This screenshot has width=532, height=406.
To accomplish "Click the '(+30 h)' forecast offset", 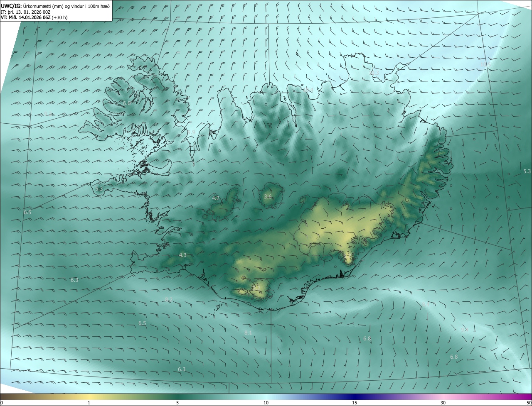I will tap(60, 17).
